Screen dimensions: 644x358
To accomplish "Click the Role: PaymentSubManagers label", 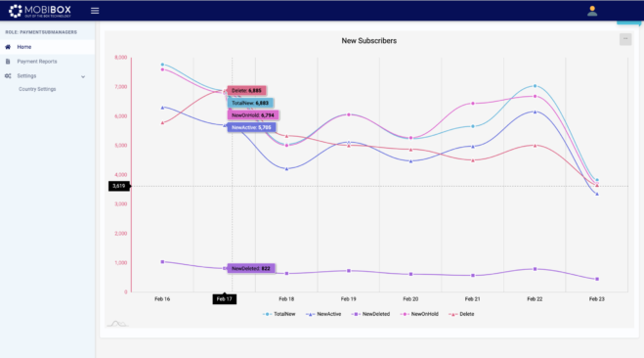I will point(41,32).
